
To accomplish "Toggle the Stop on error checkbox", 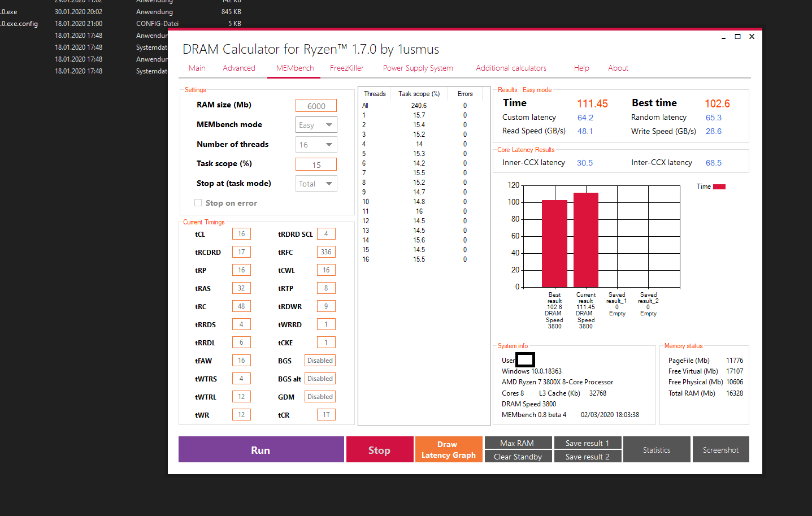I will tap(198, 203).
